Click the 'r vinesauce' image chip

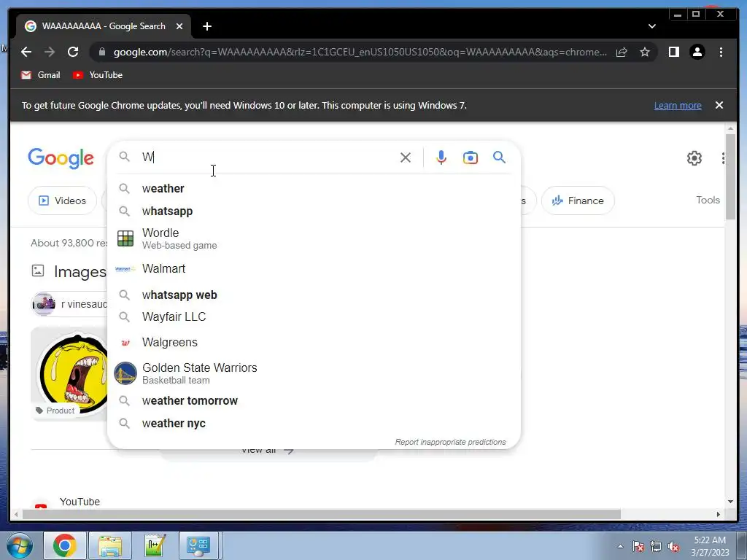pyautogui.click(x=69, y=304)
